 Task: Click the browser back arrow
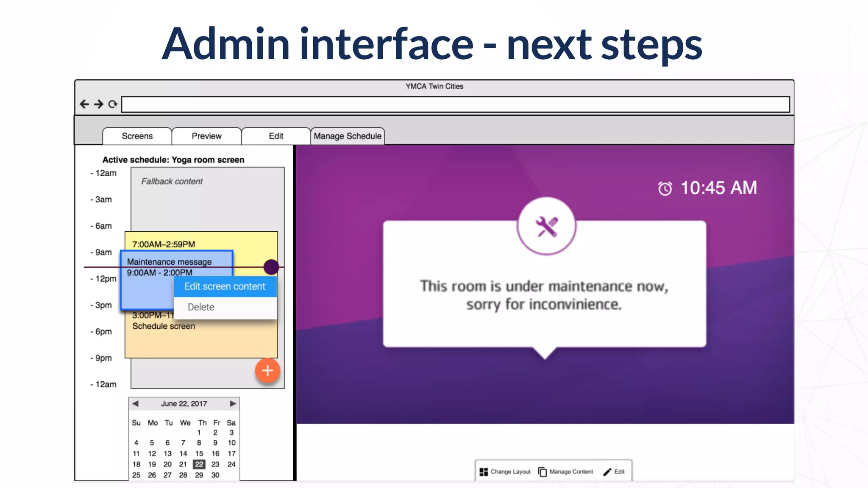click(x=84, y=104)
